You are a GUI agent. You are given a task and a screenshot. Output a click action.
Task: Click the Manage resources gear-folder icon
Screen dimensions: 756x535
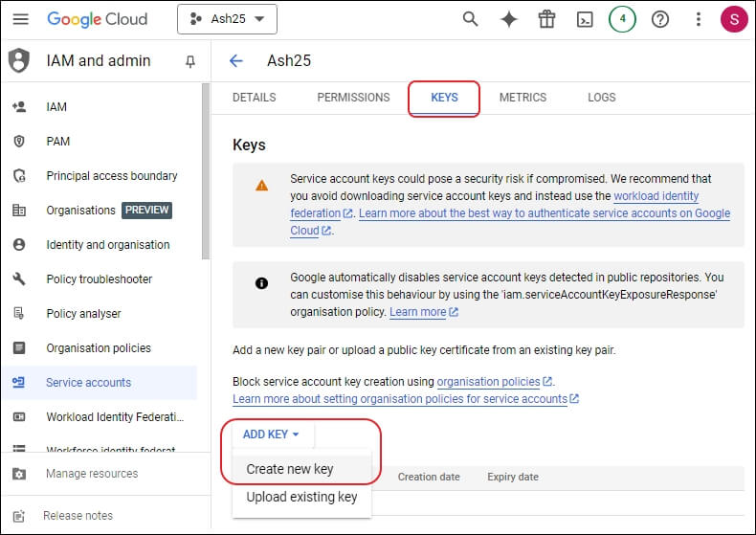coord(19,474)
